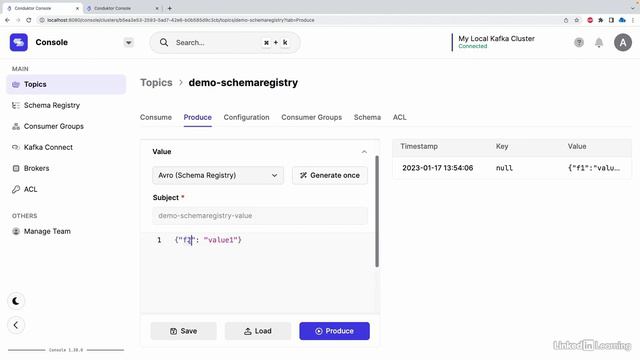The image size is (640, 360).
Task: Click the Consumer Groups sidebar icon
Action: [16, 127]
